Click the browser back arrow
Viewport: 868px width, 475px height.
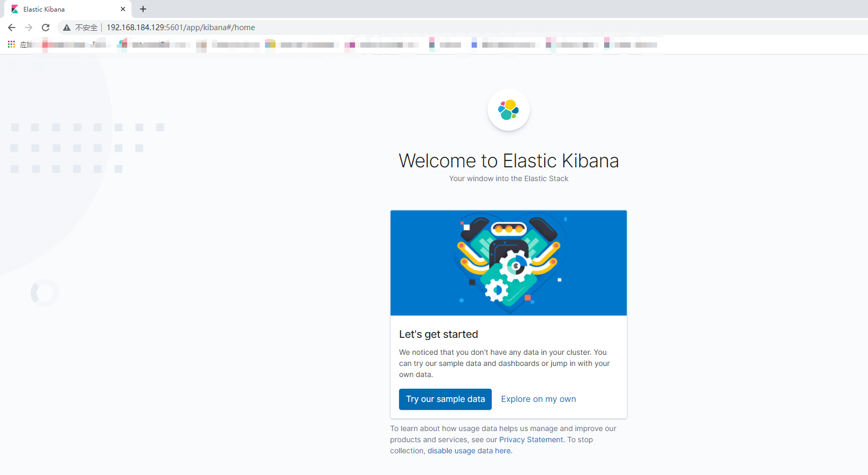click(x=12, y=28)
